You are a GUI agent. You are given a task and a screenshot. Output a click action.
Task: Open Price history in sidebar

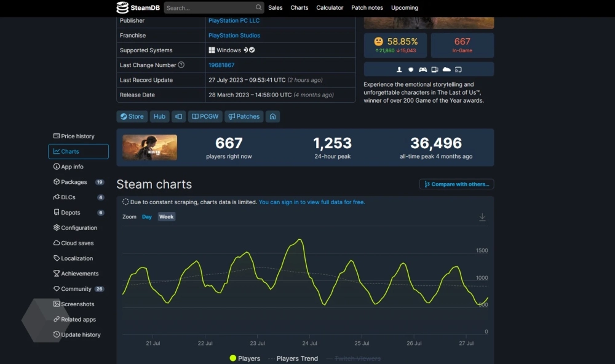tap(77, 136)
